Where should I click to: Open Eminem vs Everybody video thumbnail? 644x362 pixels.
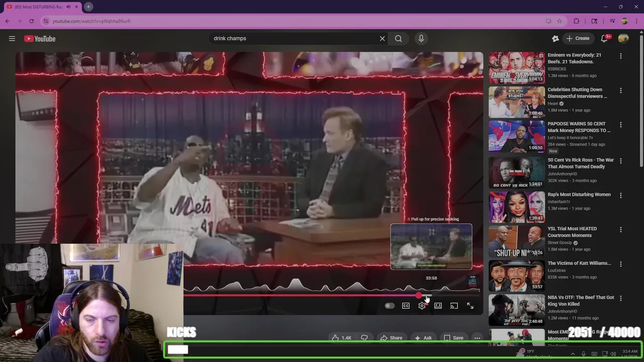click(517, 67)
